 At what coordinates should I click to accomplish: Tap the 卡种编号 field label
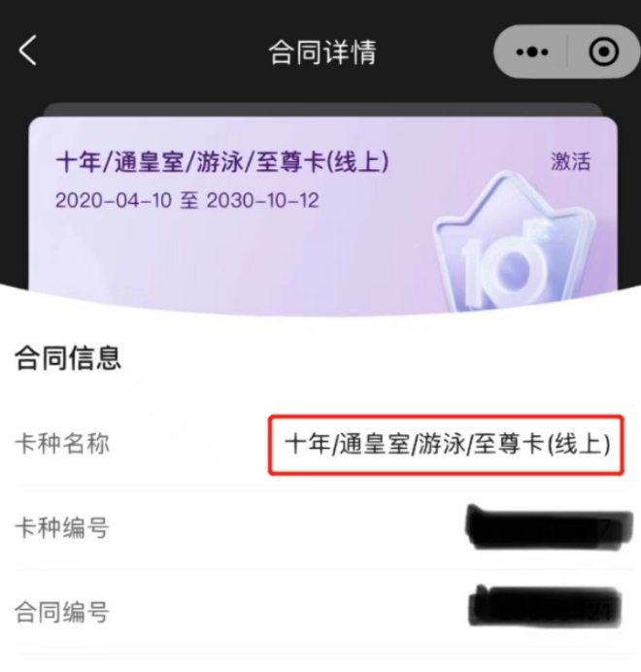point(62,527)
